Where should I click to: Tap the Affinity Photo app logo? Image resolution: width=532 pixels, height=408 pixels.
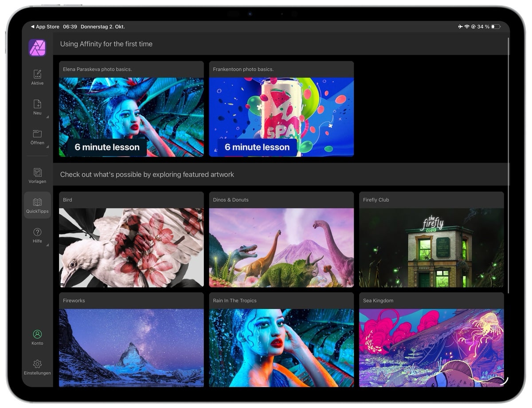coord(37,48)
